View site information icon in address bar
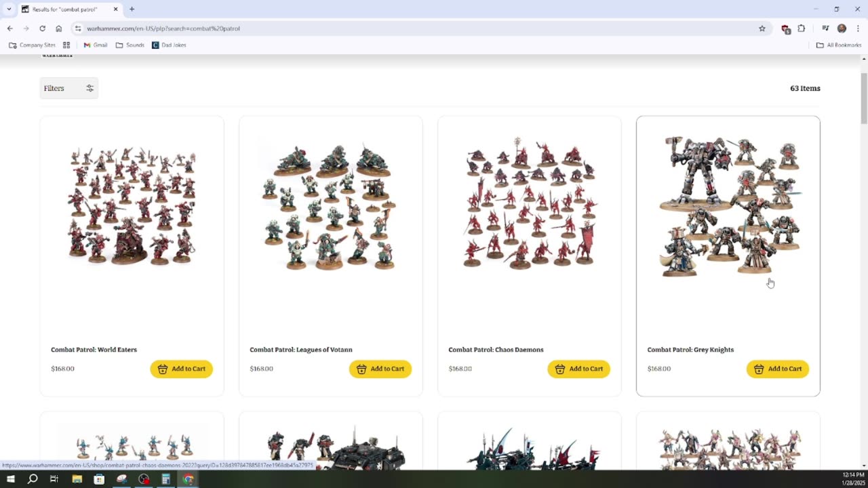The width and height of the screenshot is (868, 488). 79,28
